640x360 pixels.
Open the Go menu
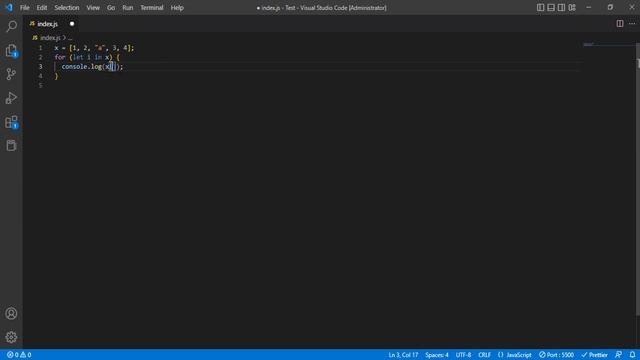point(111,7)
